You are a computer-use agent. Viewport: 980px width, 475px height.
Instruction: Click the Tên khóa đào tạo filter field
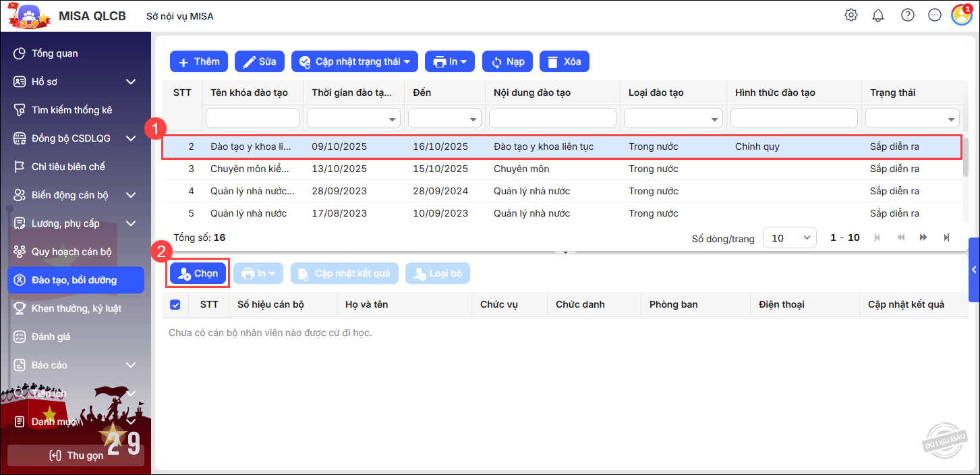[x=252, y=118]
